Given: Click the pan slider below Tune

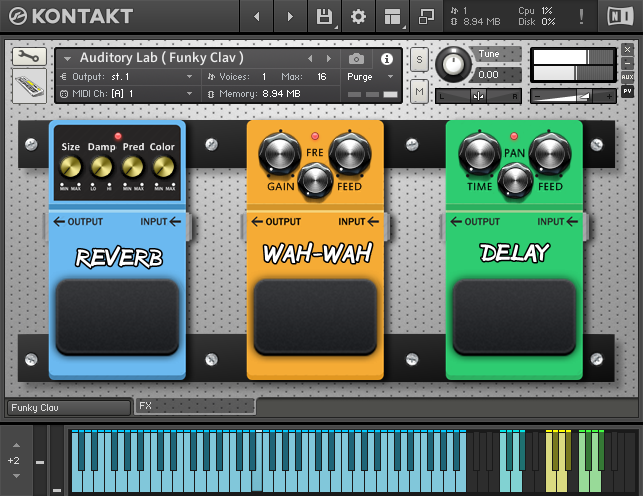Looking at the screenshot, I should pyautogui.click(x=478, y=96).
